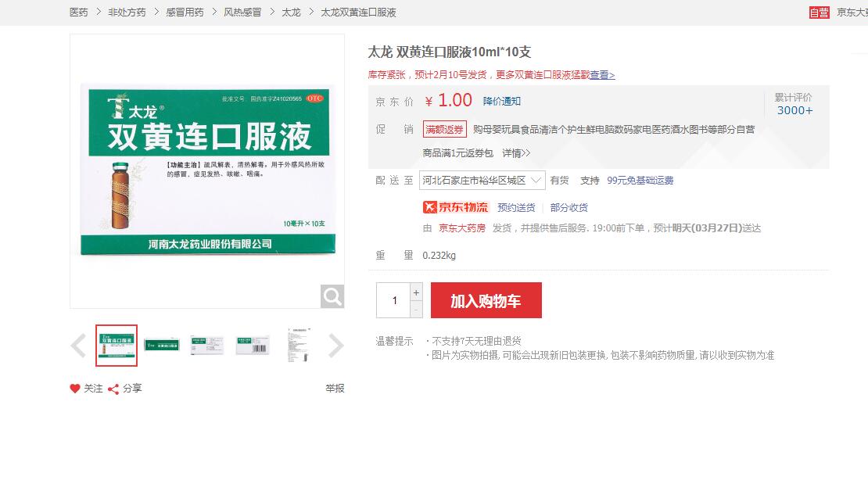The image size is (868, 491).
Task: Focus the quantity input field showing 1
Action: point(393,300)
